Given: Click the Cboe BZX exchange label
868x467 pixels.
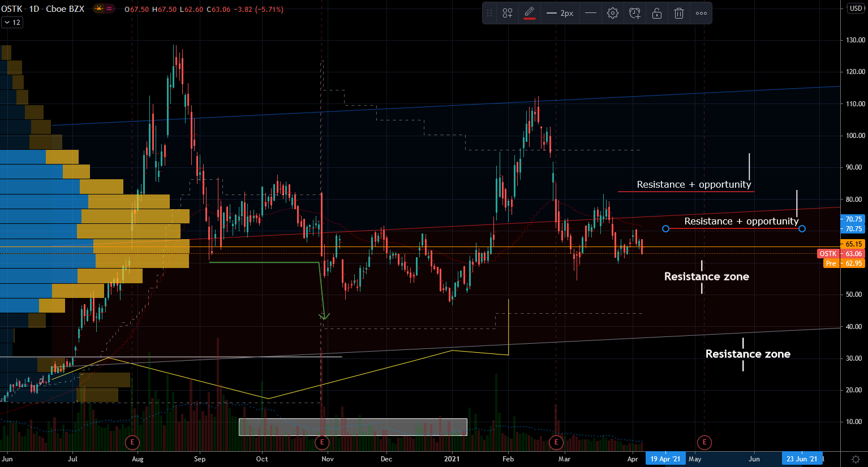Looking at the screenshot, I should [65, 9].
